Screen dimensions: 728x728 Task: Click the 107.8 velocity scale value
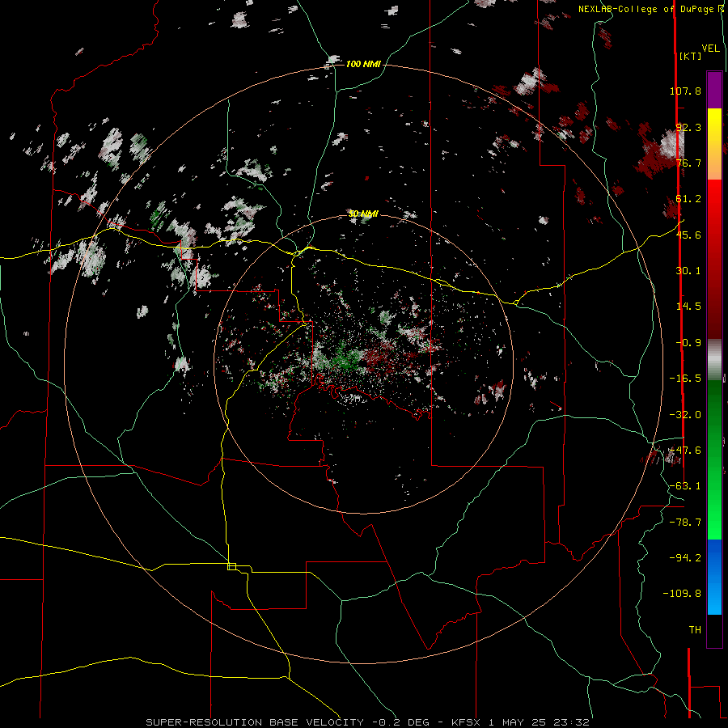tap(685, 91)
